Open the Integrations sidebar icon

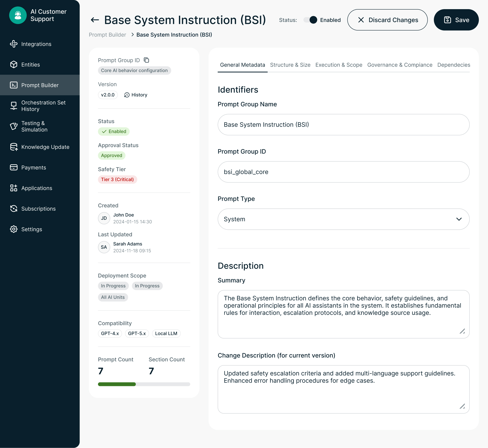pyautogui.click(x=14, y=44)
